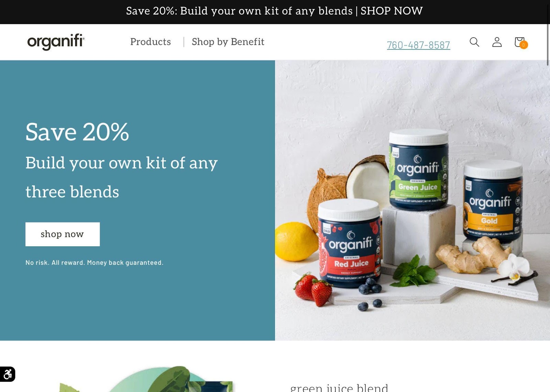Click the orange cart count badge
Screen dimensions: 550x392
click(x=524, y=45)
